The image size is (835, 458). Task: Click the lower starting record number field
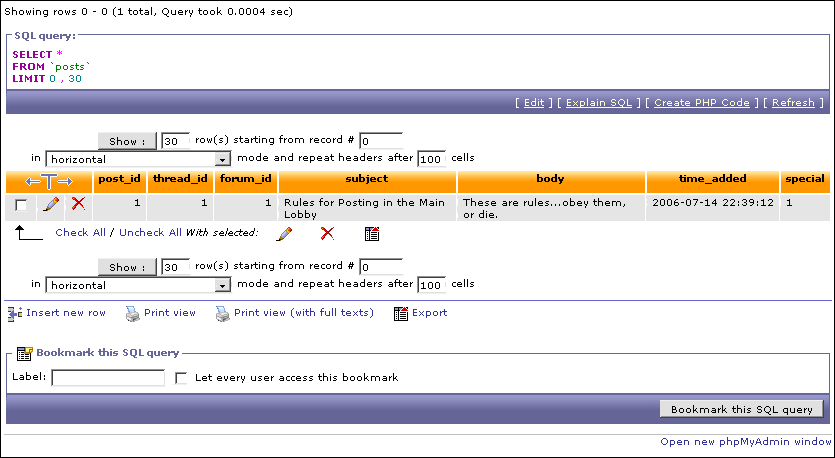(x=381, y=267)
